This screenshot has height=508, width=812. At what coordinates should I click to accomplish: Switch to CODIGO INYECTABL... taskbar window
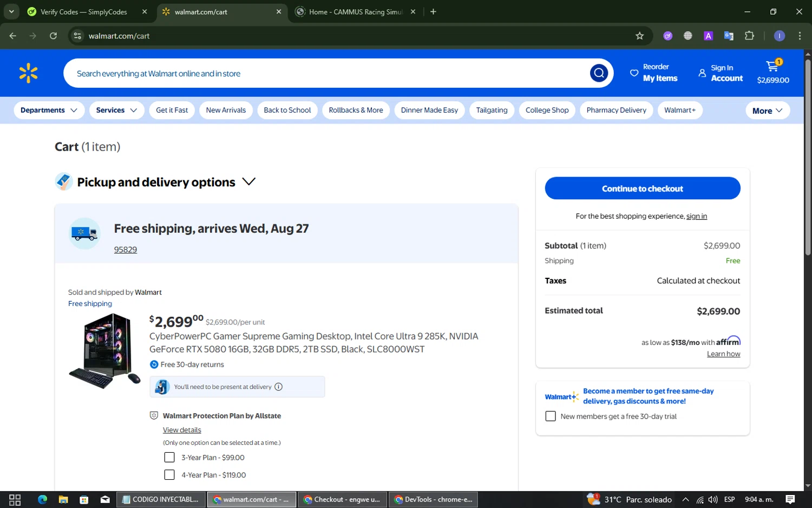pos(162,499)
